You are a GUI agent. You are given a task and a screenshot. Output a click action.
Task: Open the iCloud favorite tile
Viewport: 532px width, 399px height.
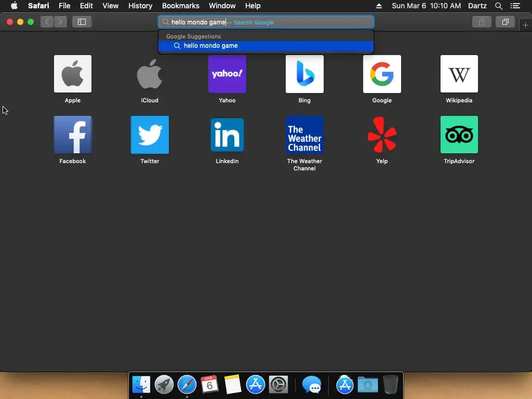point(150,74)
